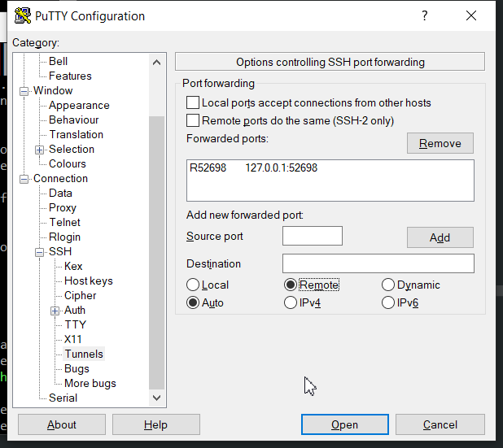Select the Window category
The image size is (503, 448).
coord(53,91)
